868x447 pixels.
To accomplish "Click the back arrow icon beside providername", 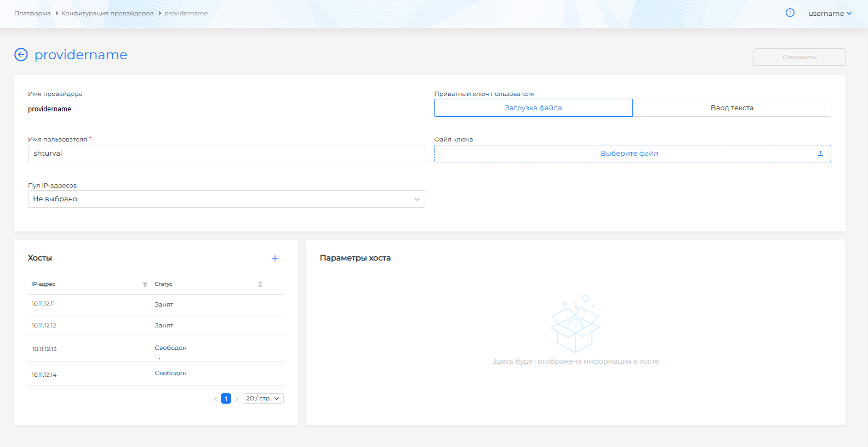I will (21, 54).
